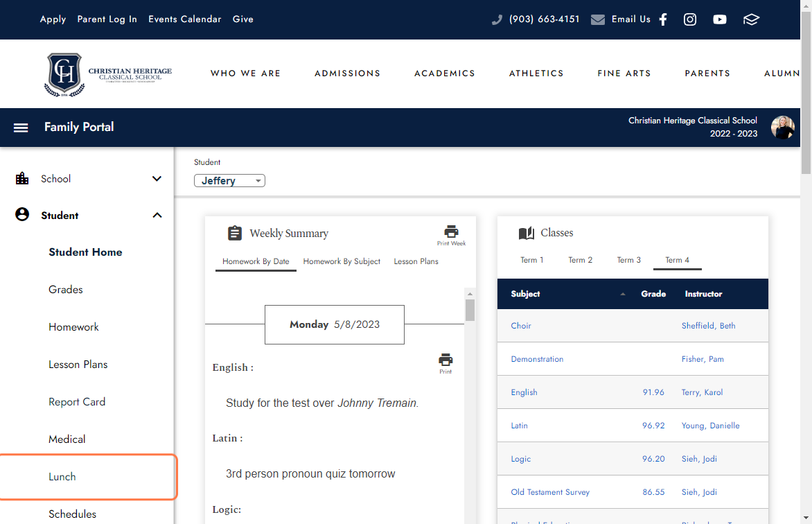Click the page scrollbar down arrow
This screenshot has width=812, height=524.
806,518
